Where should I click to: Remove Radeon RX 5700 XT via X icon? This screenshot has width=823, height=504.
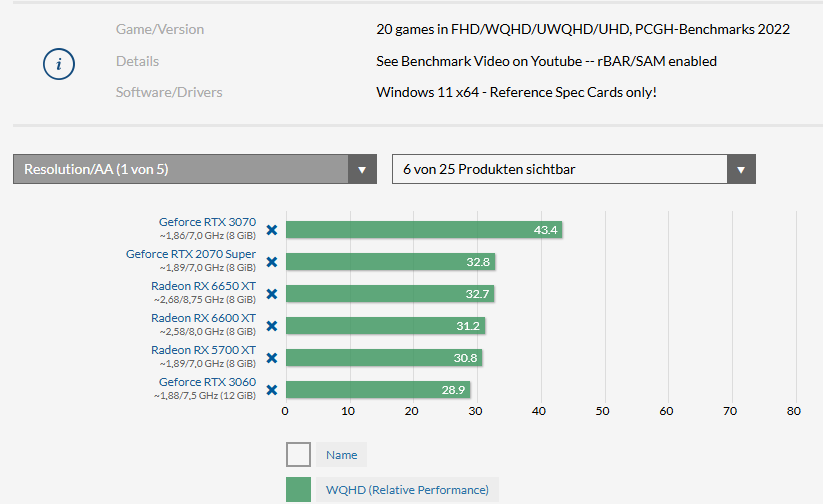[x=272, y=358]
